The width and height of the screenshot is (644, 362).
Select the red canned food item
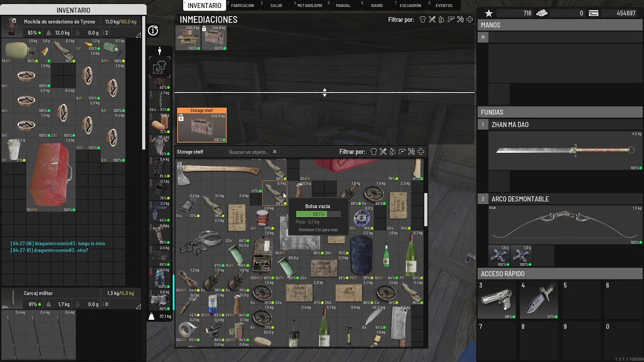pos(262,218)
